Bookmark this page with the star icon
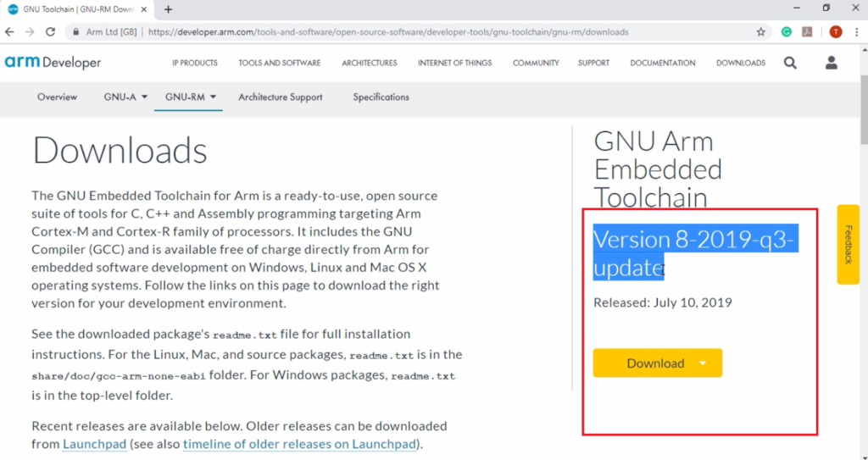Screen dimensions: 868x460 [761, 32]
